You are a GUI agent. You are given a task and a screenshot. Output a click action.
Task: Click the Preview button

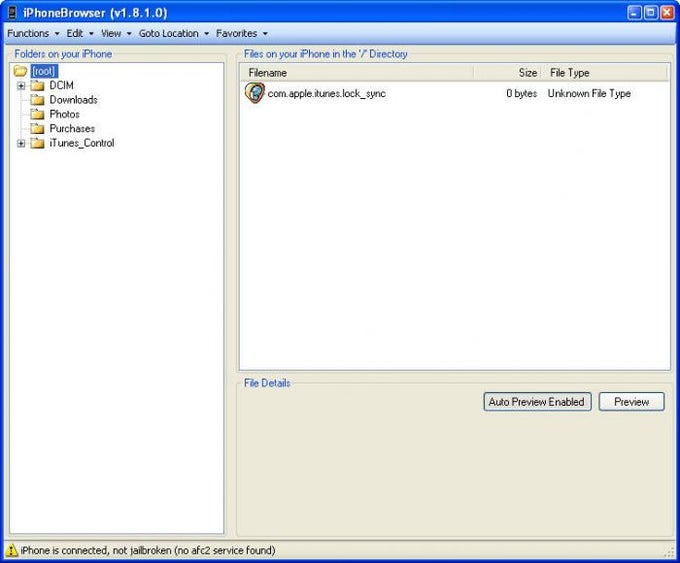(x=631, y=402)
